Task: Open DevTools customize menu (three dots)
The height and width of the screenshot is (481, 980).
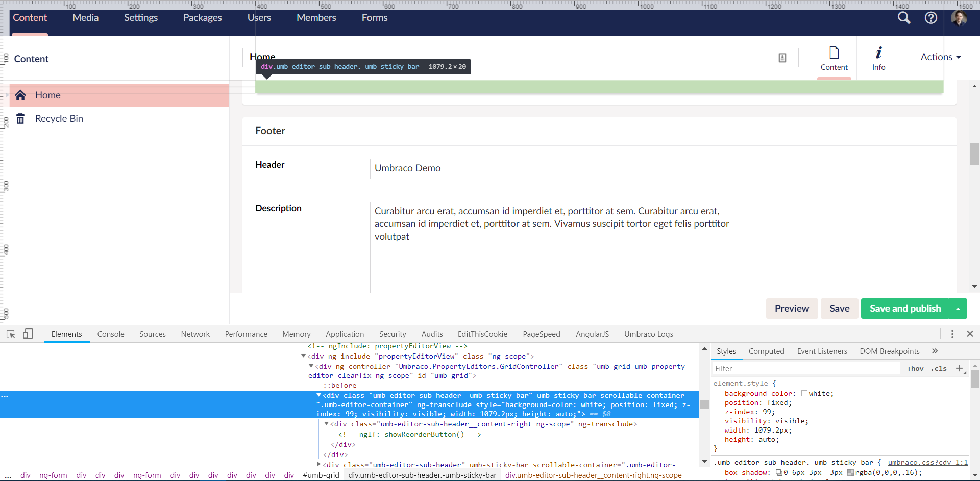Action: pos(952,334)
